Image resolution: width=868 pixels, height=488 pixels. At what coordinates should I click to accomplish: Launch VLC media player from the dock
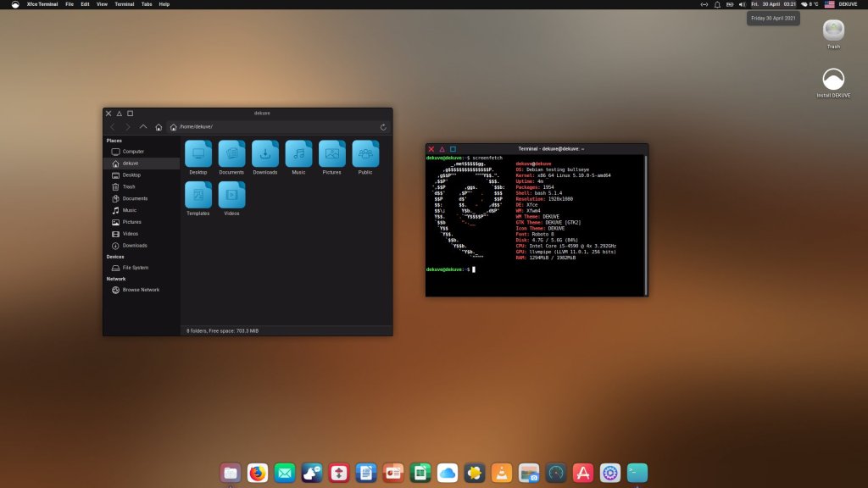(x=502, y=473)
